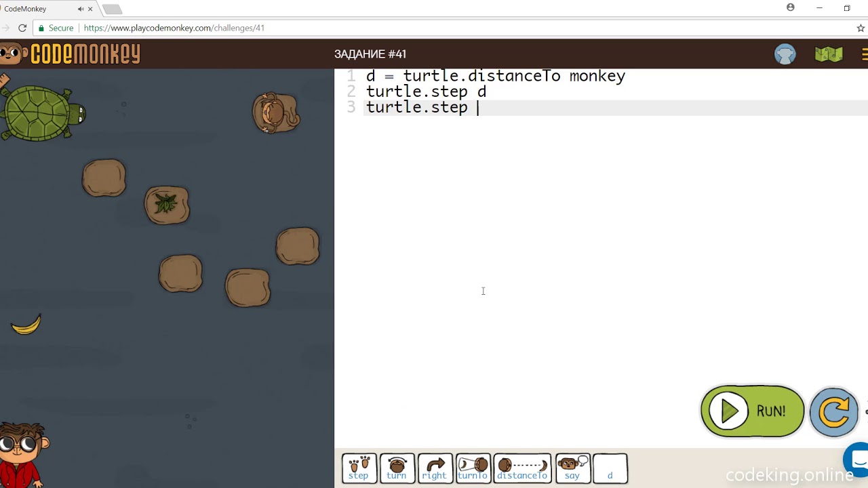
Task: Click the word 'monkey' in line 1
Action: (597, 76)
